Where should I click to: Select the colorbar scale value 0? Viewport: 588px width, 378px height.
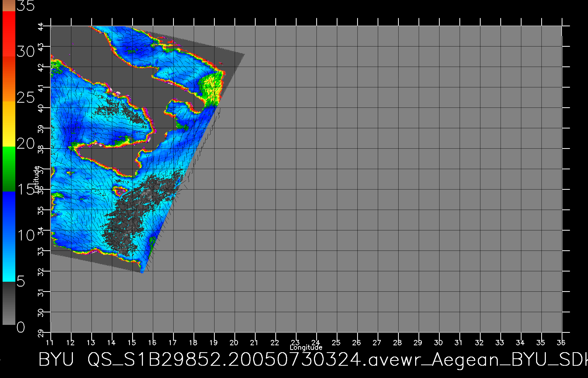tap(21, 327)
